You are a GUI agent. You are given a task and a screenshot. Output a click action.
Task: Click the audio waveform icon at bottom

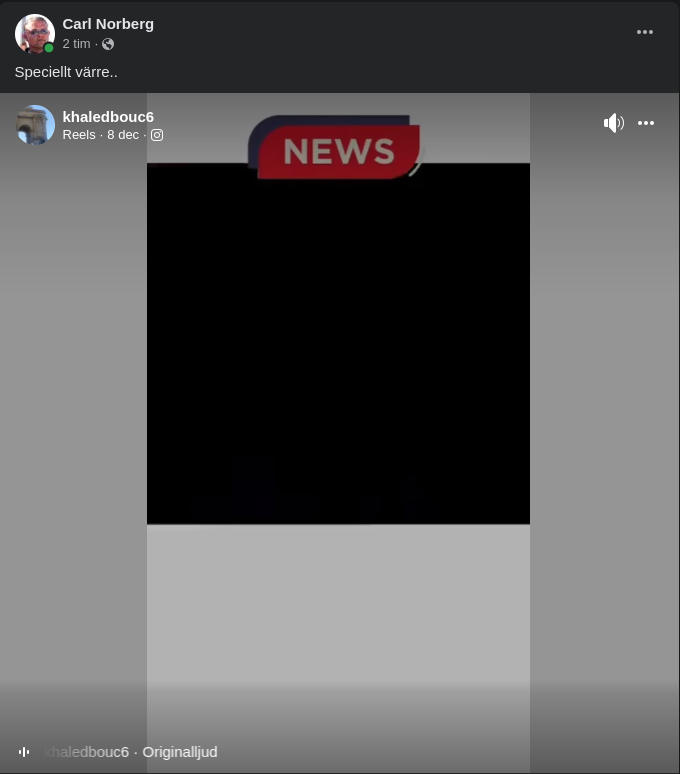24,752
